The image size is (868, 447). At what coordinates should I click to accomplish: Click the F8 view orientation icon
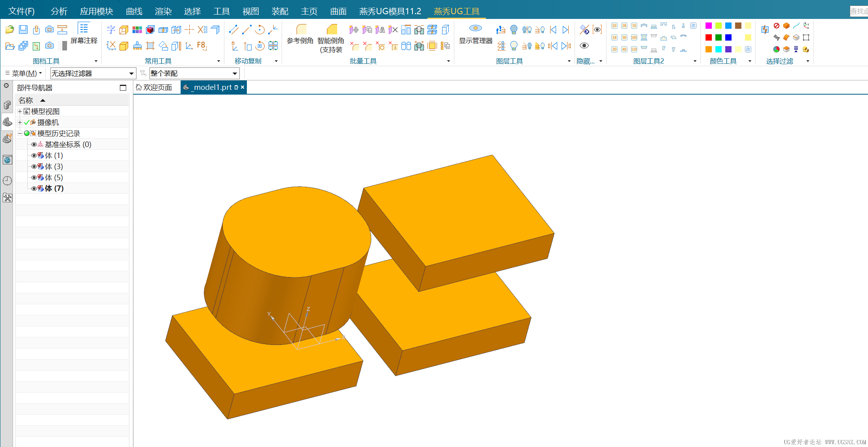point(202,46)
